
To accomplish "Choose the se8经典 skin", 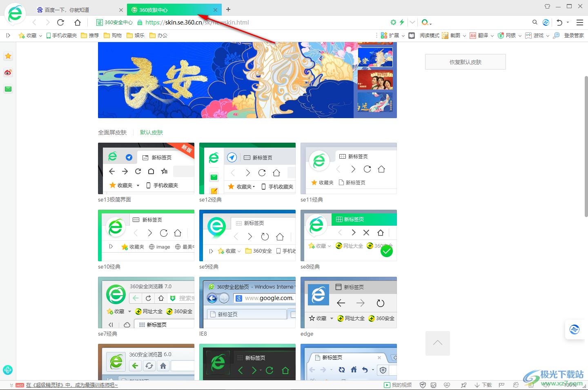I will coord(349,235).
